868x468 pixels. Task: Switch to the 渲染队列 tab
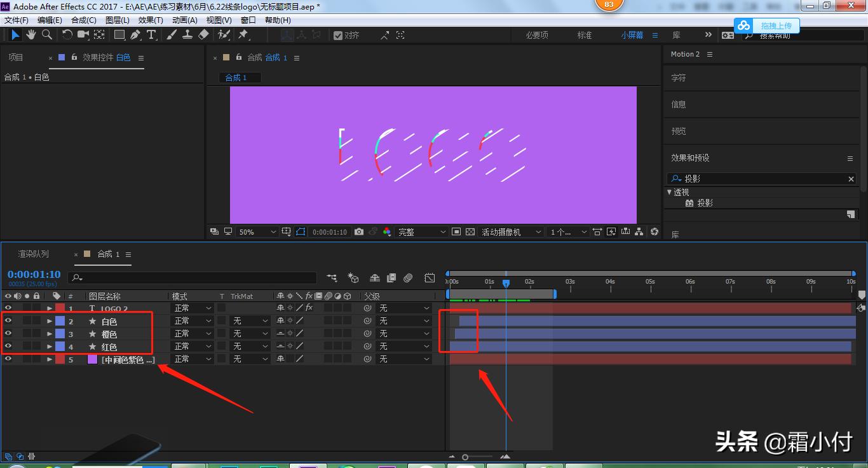[33, 254]
